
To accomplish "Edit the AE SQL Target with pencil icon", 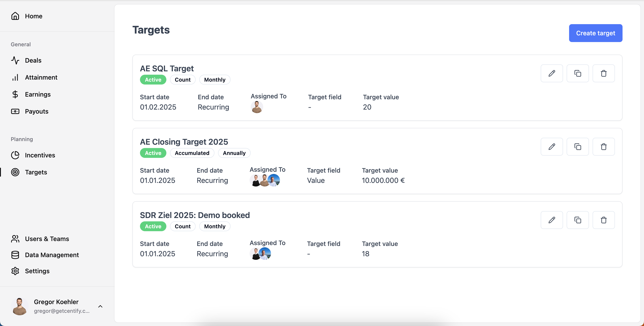I will [x=551, y=73].
